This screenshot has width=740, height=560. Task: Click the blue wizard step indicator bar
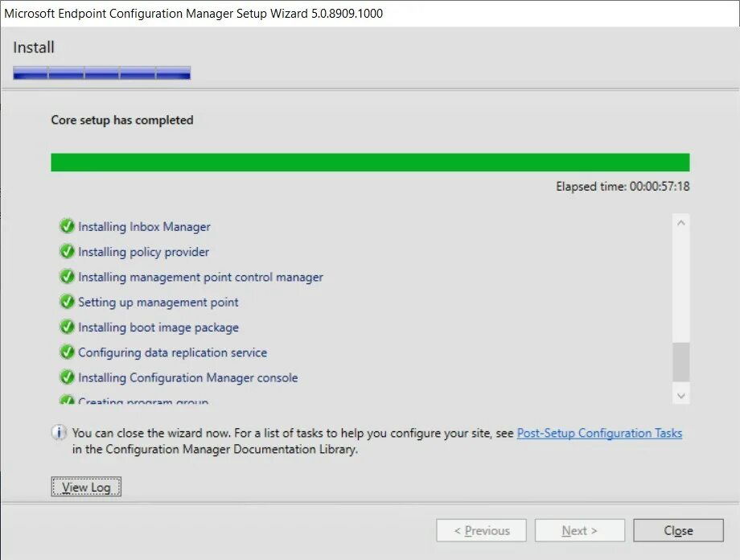pyautogui.click(x=102, y=72)
